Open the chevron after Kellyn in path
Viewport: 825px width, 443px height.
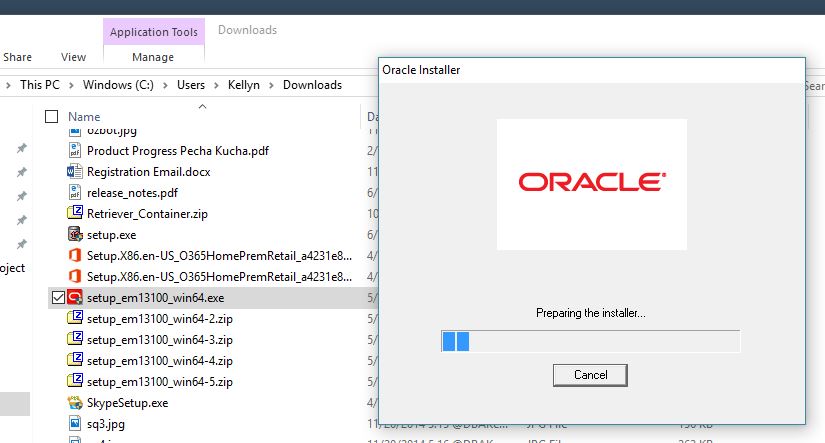click(272, 85)
